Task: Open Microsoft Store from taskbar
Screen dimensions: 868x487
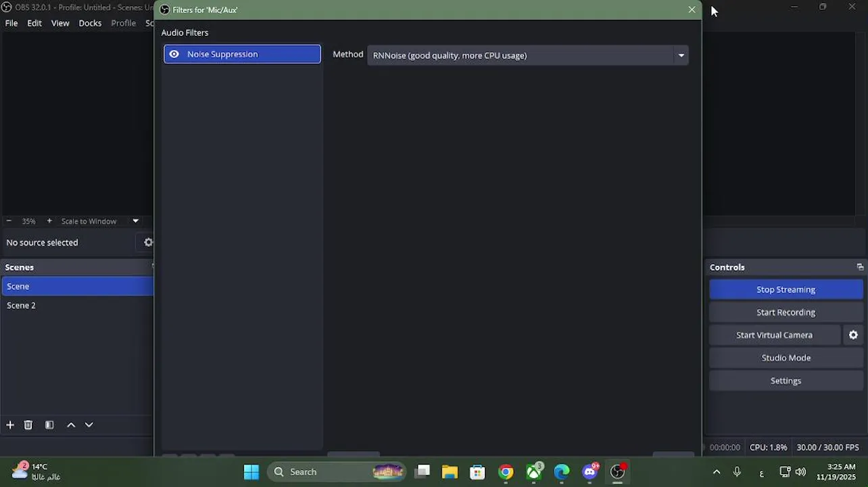Action: tap(477, 472)
